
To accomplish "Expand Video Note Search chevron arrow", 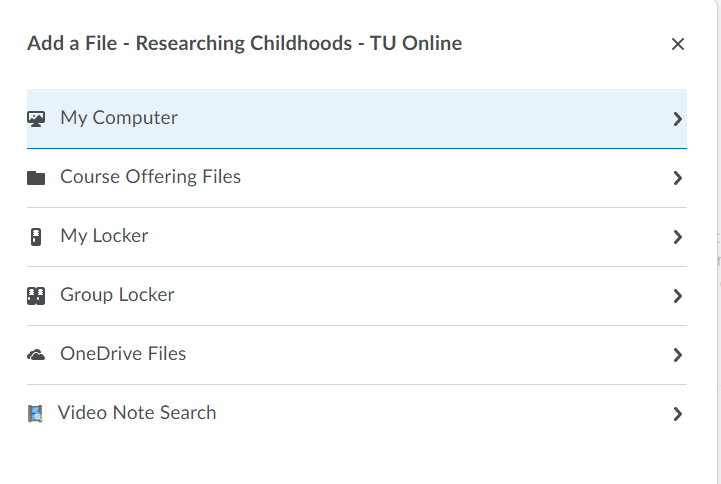I will click(x=677, y=414).
